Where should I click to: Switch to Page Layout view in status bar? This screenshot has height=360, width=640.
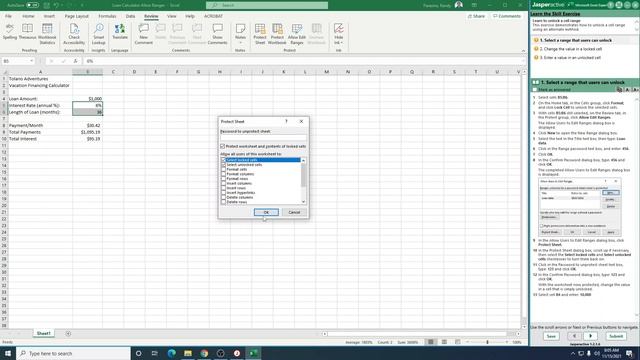444,342
